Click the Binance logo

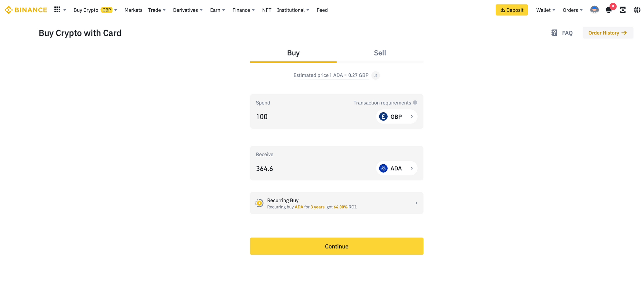(x=26, y=10)
